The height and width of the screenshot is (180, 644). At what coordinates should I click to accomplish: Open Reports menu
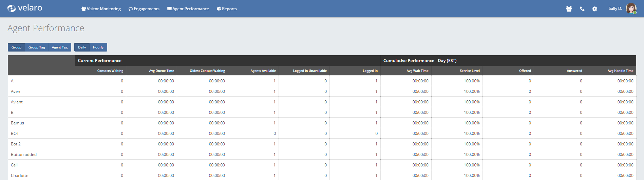point(227,9)
